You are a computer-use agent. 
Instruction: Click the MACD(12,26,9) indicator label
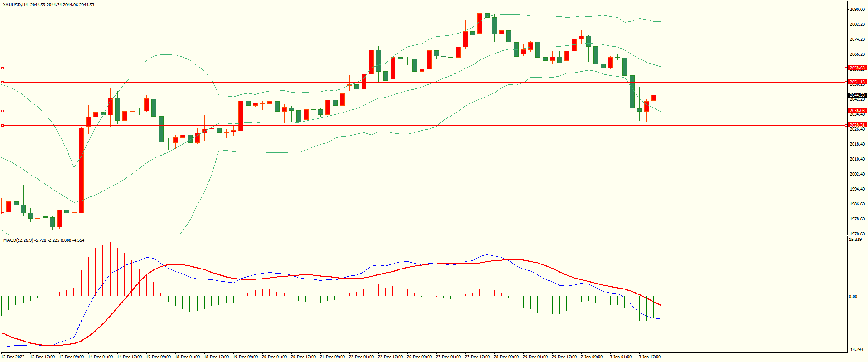[18, 240]
